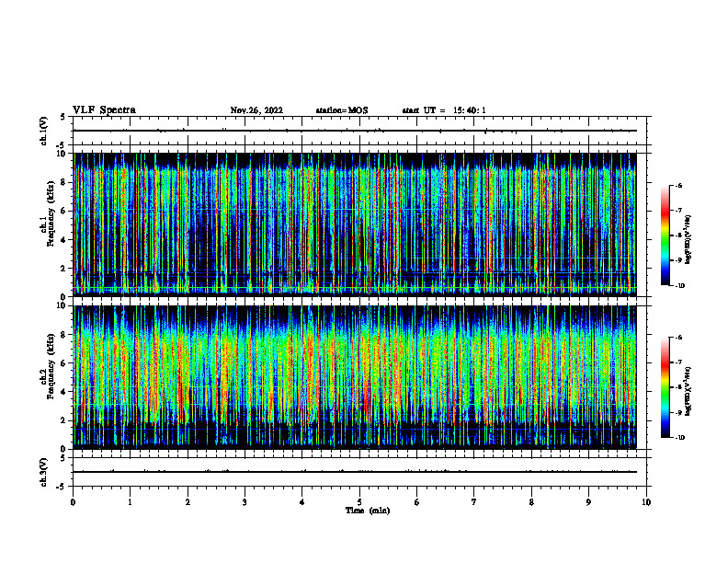728x563 pixels.
Task: Click the '-9' label on ch.2 colorbar
Action: (678, 412)
